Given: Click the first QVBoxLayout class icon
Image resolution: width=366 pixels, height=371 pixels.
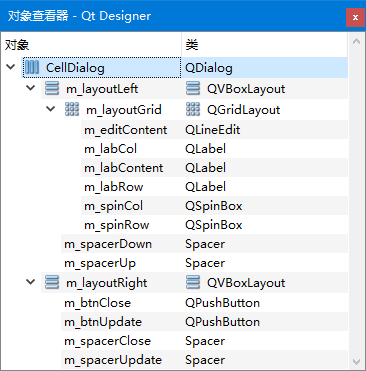Looking at the screenshot, I should coord(193,89).
